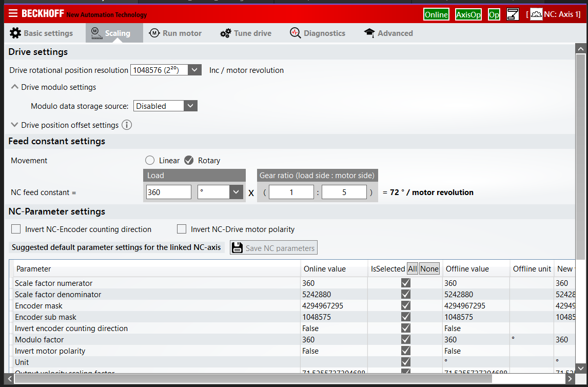Click the info icon next to Drive position offset settings
Image resolution: width=588 pixels, height=387 pixels.
127,125
